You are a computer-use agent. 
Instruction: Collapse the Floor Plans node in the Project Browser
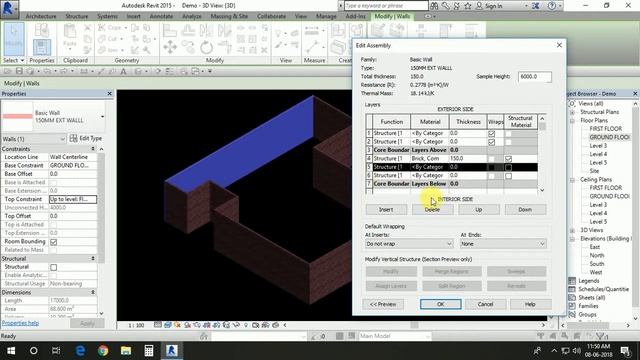pyautogui.click(x=572, y=120)
